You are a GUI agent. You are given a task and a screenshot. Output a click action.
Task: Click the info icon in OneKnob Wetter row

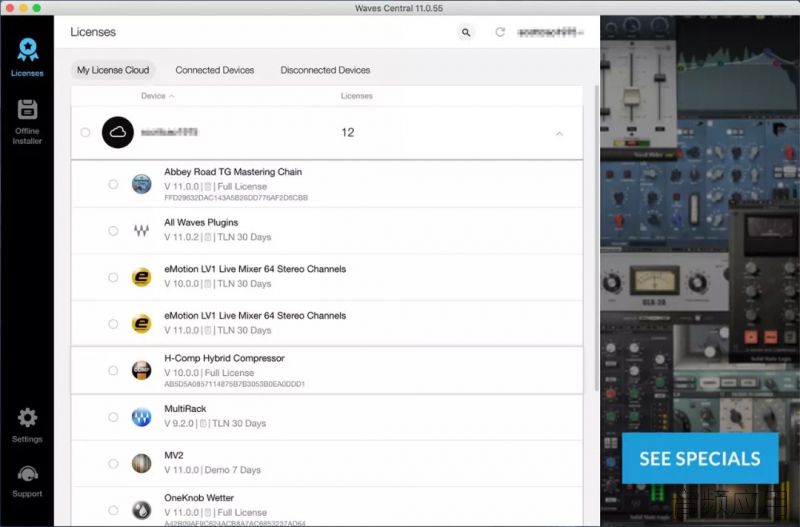[208, 513]
